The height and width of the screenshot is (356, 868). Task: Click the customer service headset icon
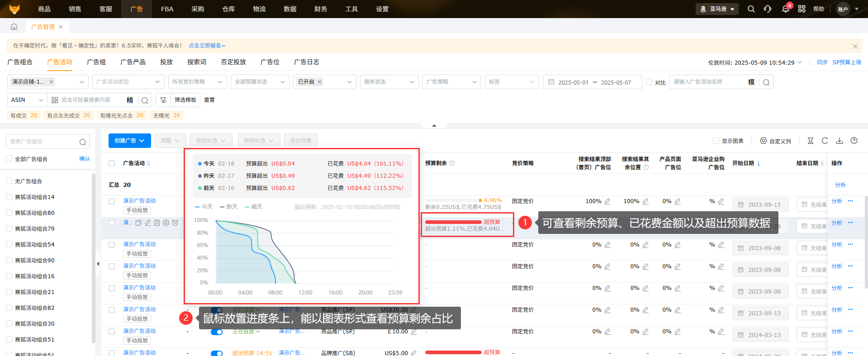768,9
